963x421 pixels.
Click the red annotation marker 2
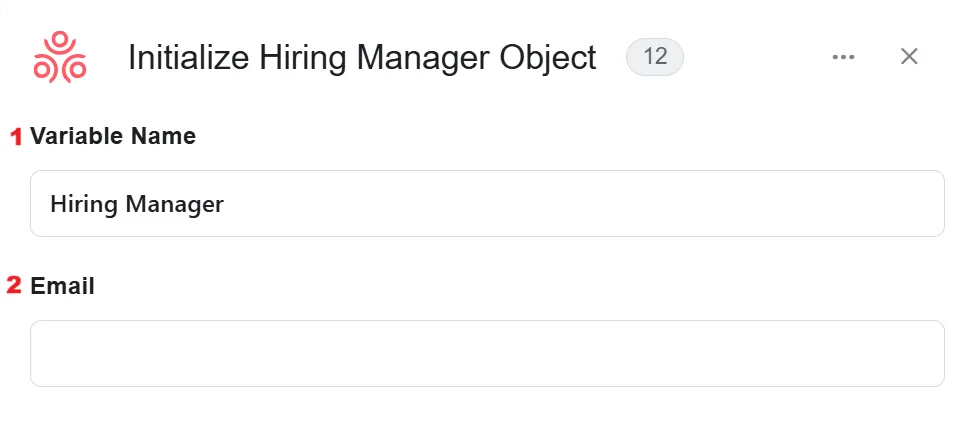coord(14,286)
